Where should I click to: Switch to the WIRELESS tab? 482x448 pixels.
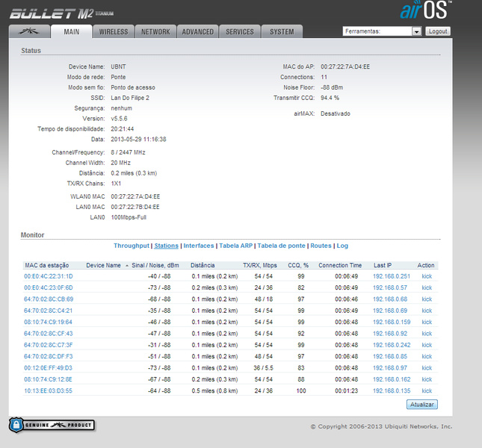click(x=114, y=31)
